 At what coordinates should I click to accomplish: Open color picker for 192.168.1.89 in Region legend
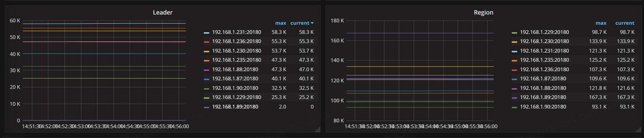click(x=514, y=98)
